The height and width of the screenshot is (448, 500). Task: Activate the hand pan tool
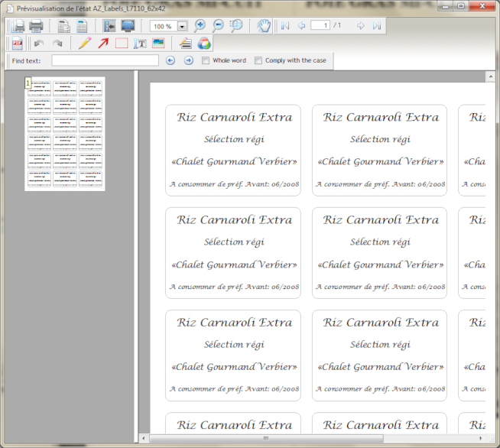(x=264, y=25)
